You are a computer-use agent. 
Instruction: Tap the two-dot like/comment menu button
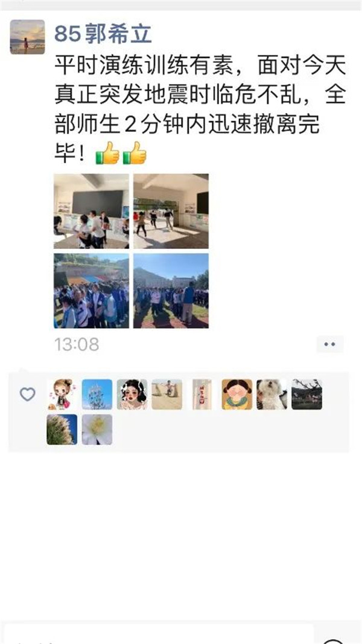coord(330,344)
